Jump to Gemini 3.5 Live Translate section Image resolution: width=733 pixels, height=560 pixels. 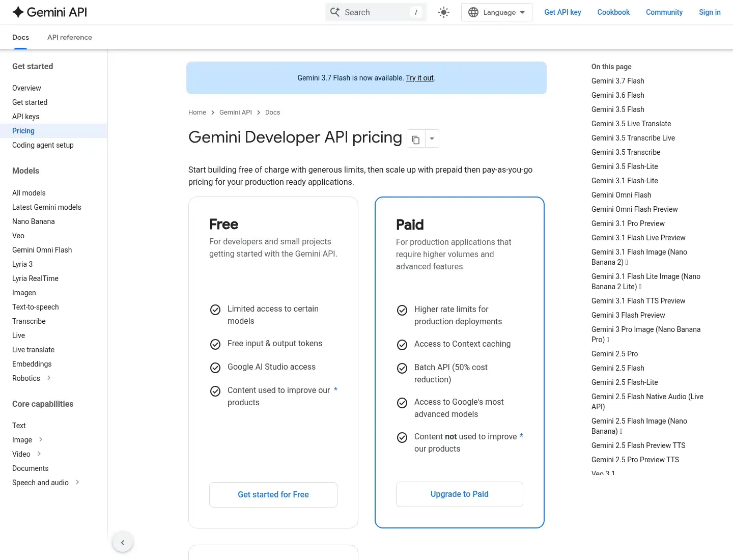click(x=631, y=124)
